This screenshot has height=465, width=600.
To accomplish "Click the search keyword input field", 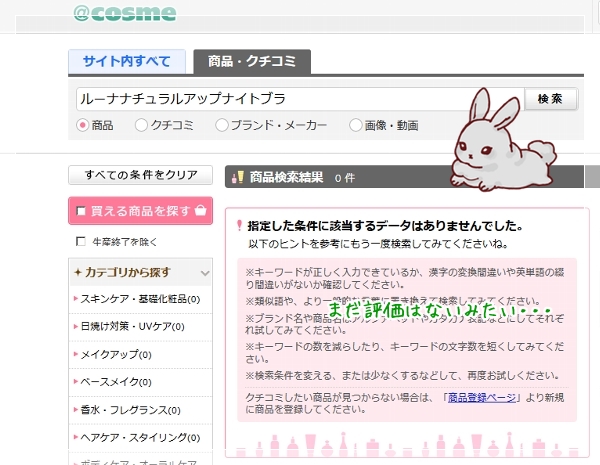I will 298,99.
